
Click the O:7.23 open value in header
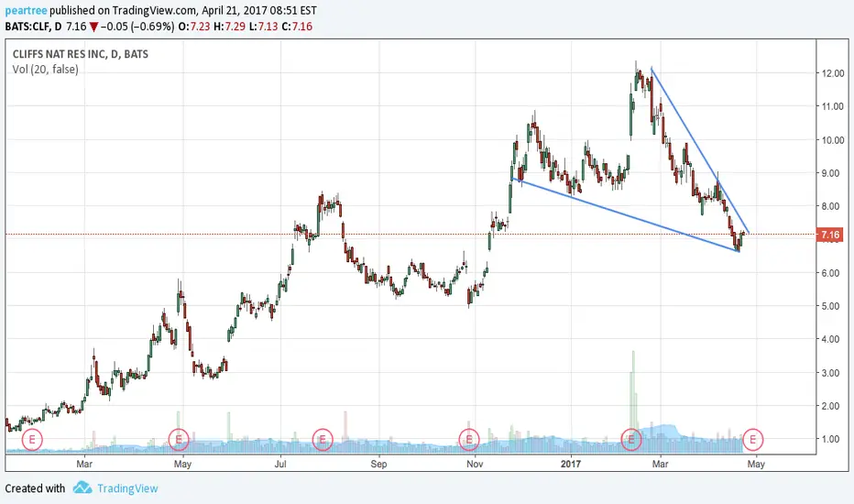(194, 27)
